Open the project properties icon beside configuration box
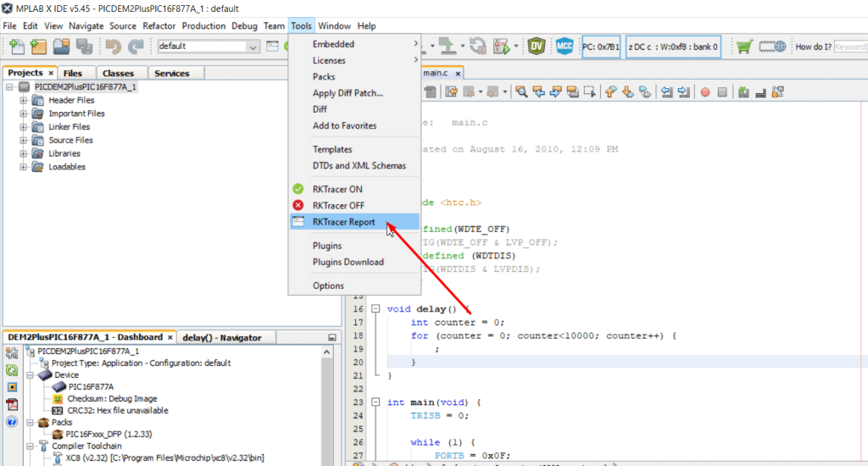868x466 pixels. pos(272,47)
